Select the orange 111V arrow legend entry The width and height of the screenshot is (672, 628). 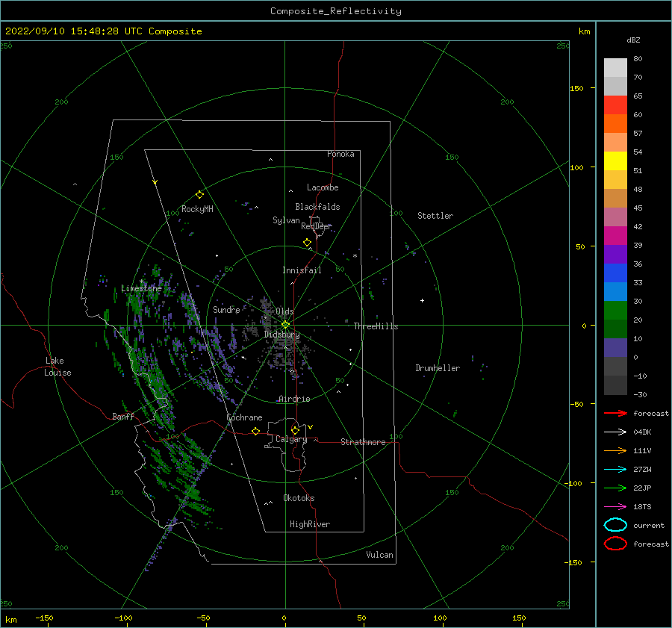(615, 450)
